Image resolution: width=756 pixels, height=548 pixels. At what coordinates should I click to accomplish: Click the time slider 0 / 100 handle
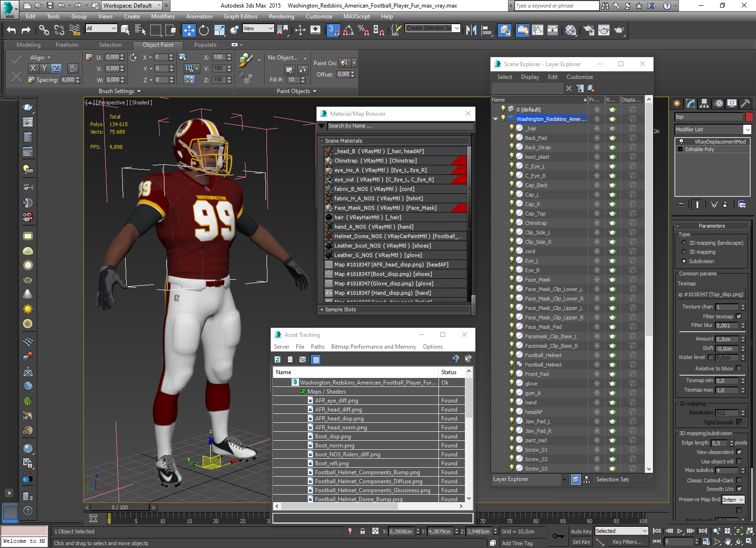coord(120,507)
